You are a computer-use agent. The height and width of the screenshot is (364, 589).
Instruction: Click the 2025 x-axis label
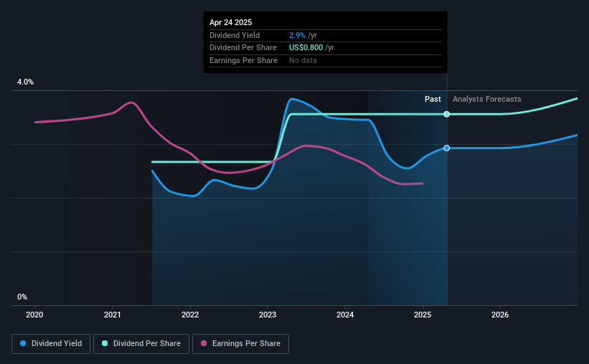coord(423,315)
